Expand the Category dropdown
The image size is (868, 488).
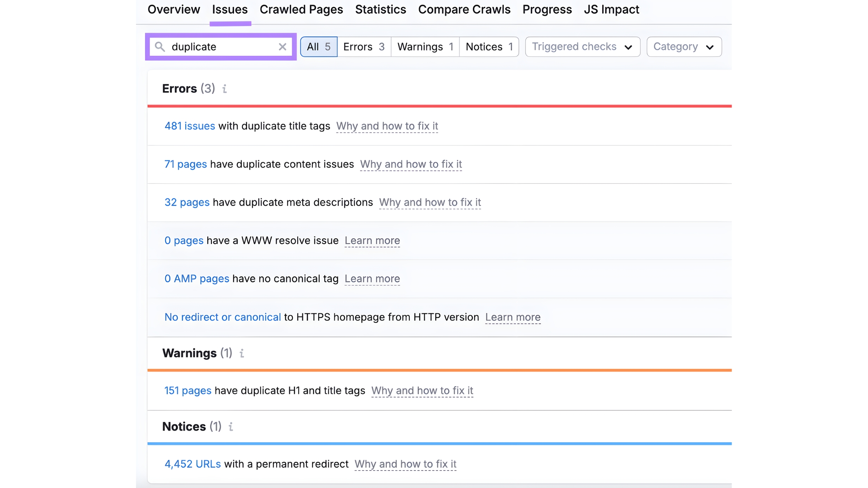click(x=684, y=47)
